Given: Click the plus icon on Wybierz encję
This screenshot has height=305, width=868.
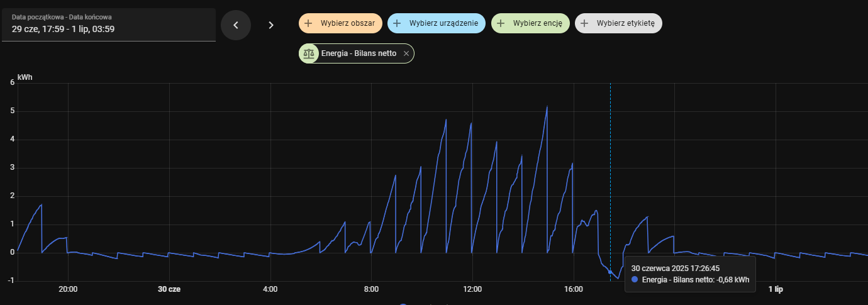Looking at the screenshot, I should pos(501,24).
